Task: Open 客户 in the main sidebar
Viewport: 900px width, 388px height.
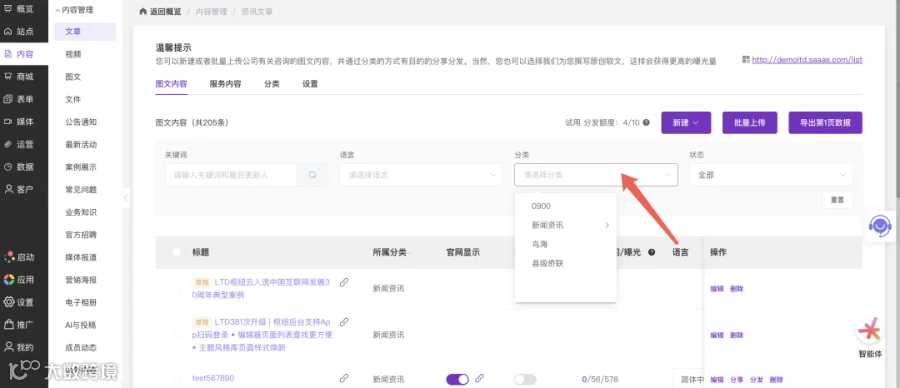Action: 19,189
